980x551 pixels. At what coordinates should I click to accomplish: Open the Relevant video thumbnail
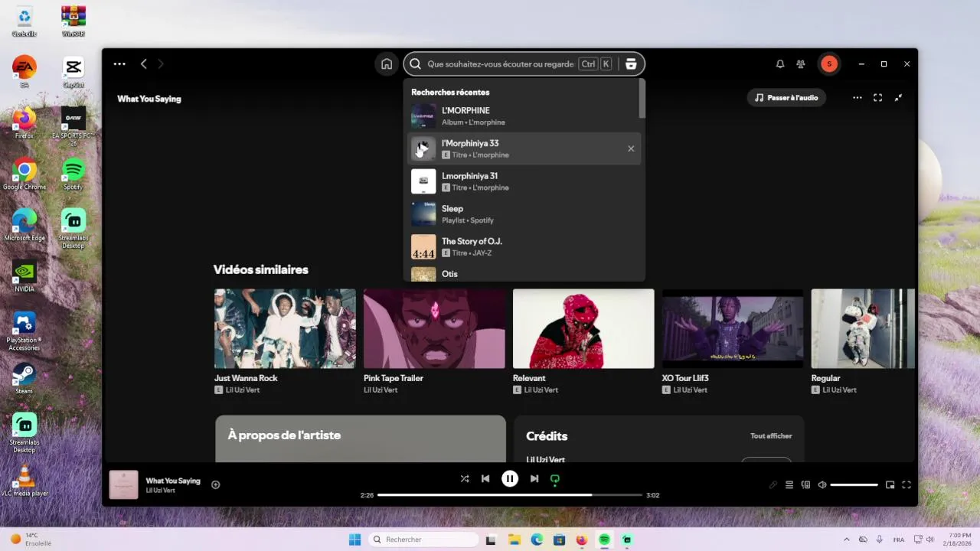tap(583, 328)
